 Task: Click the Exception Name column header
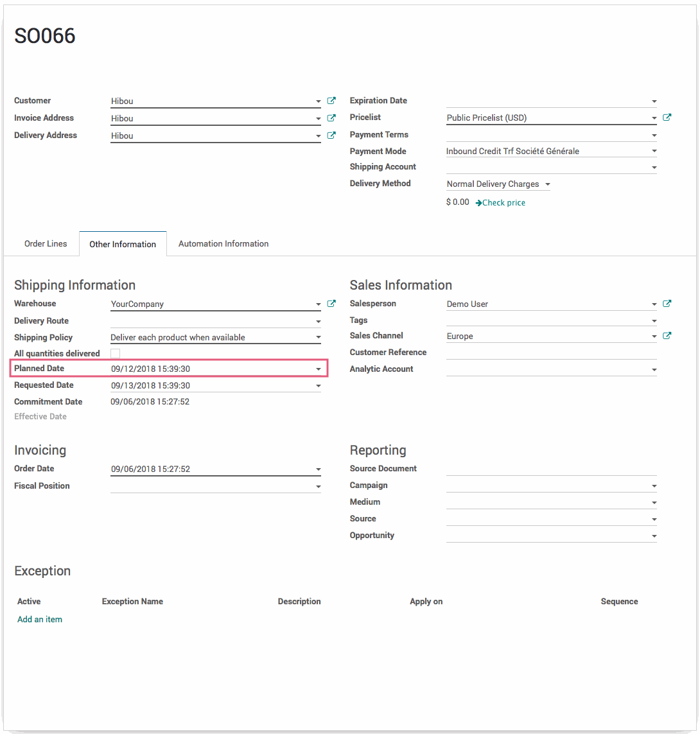coord(132,602)
